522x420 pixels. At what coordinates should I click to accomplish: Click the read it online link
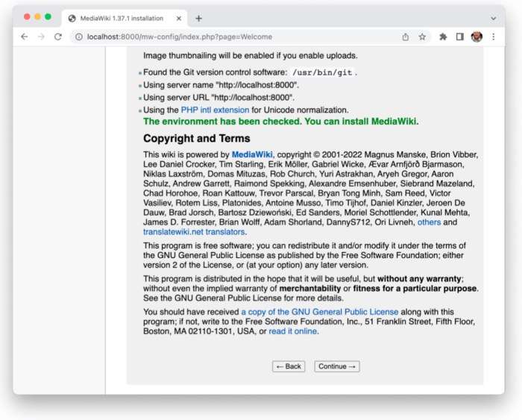292,331
